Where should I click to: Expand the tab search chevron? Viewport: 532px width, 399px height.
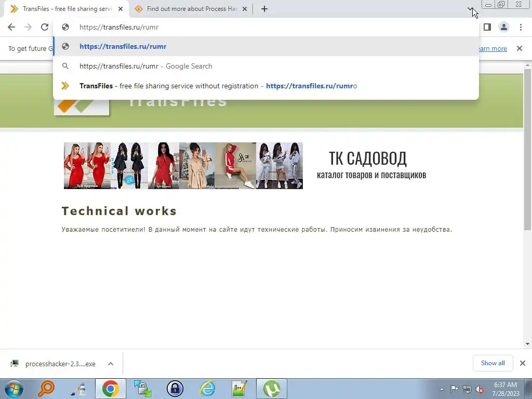pyautogui.click(x=470, y=9)
